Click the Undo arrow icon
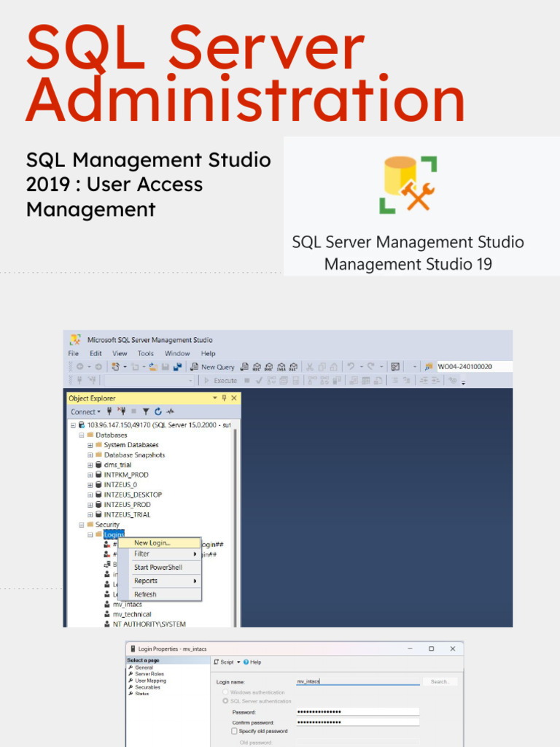Viewport: 560px width, 747px height. (x=351, y=366)
